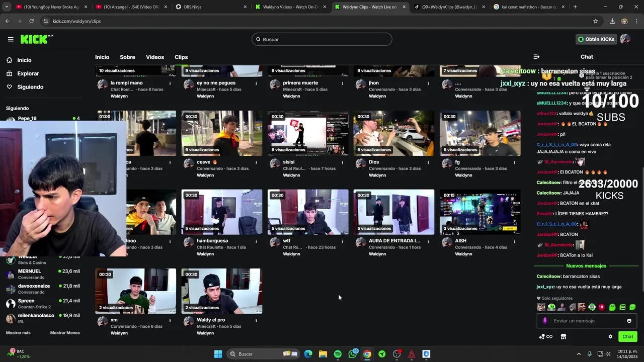This screenshot has width=644, height=362.
Task: Open OBS Studio from the taskbar
Action: pos(397,354)
